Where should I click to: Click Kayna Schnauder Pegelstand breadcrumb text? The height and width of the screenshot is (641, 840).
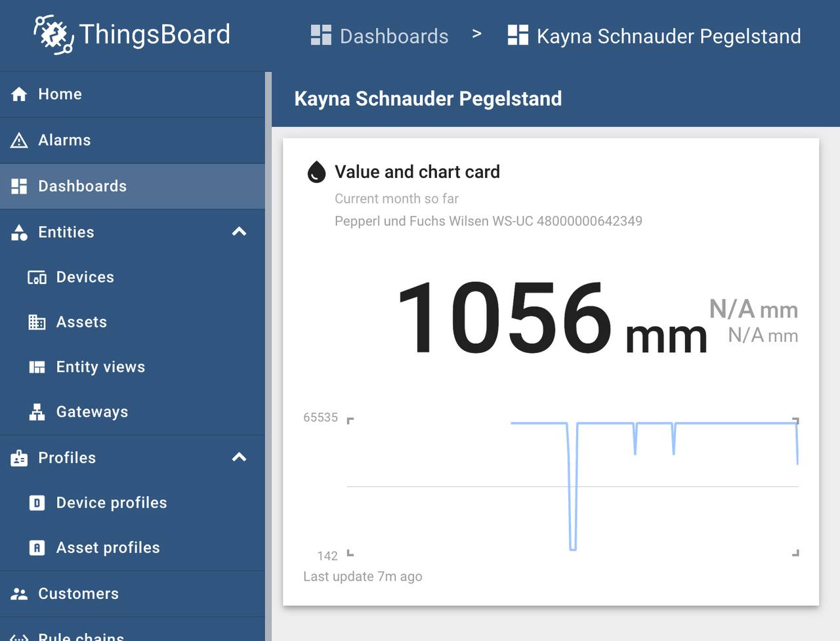(x=669, y=36)
